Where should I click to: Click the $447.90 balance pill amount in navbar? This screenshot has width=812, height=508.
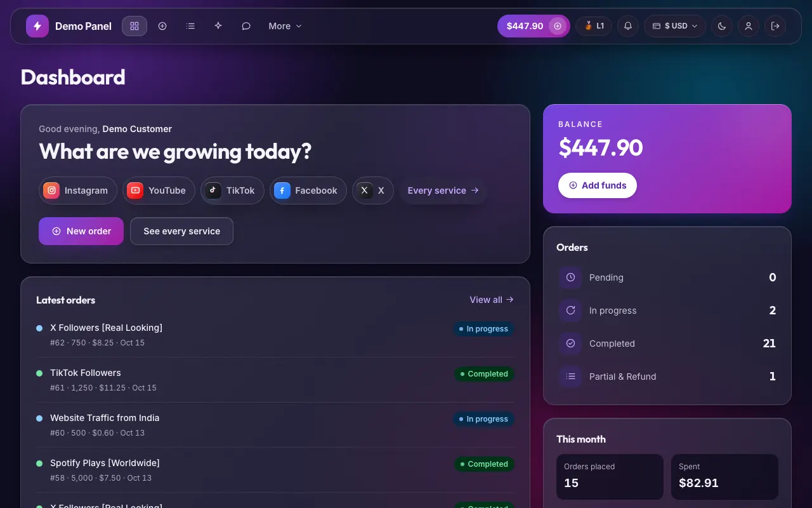click(x=525, y=26)
